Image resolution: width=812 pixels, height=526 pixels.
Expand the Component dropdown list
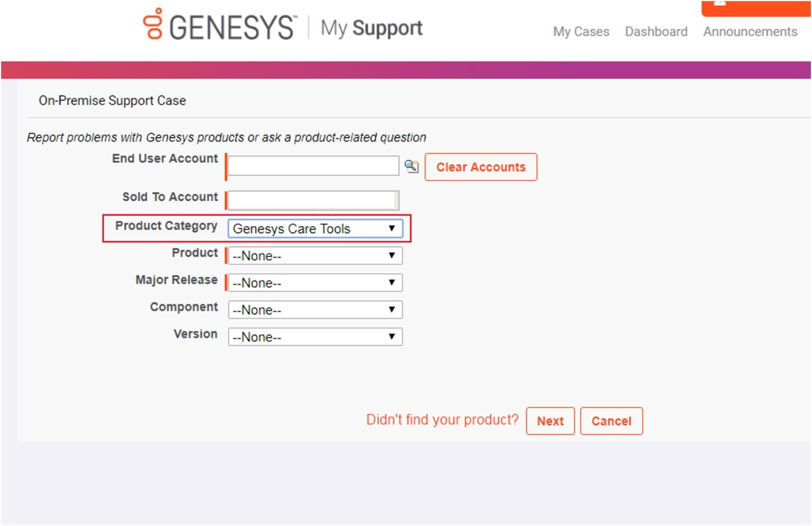click(315, 310)
